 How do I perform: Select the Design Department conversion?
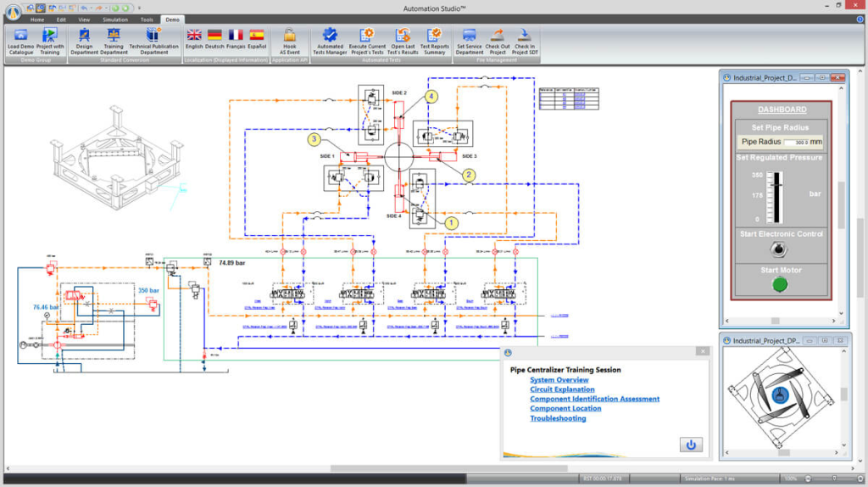(84, 42)
